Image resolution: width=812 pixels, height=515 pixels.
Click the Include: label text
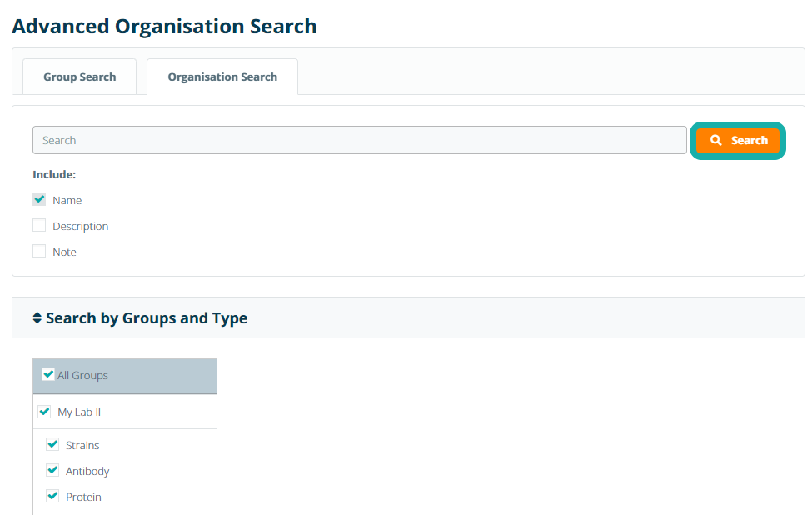[x=54, y=175]
